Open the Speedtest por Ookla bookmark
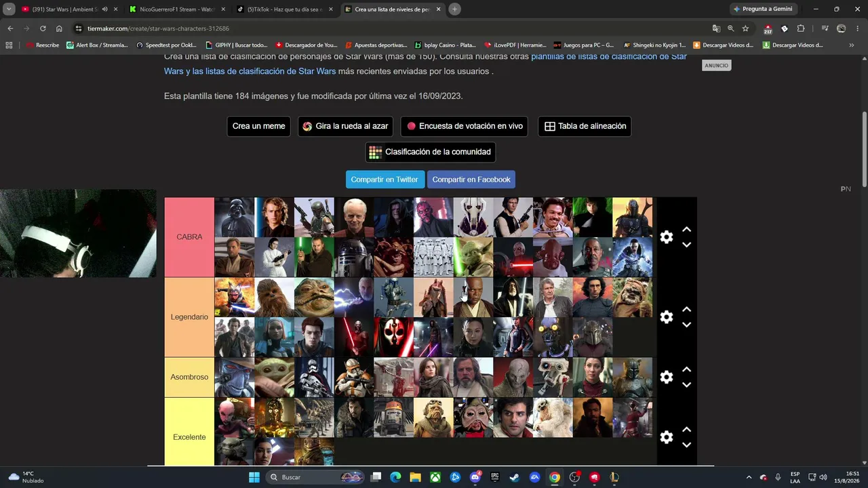This screenshot has height=488, width=868. tap(167, 45)
